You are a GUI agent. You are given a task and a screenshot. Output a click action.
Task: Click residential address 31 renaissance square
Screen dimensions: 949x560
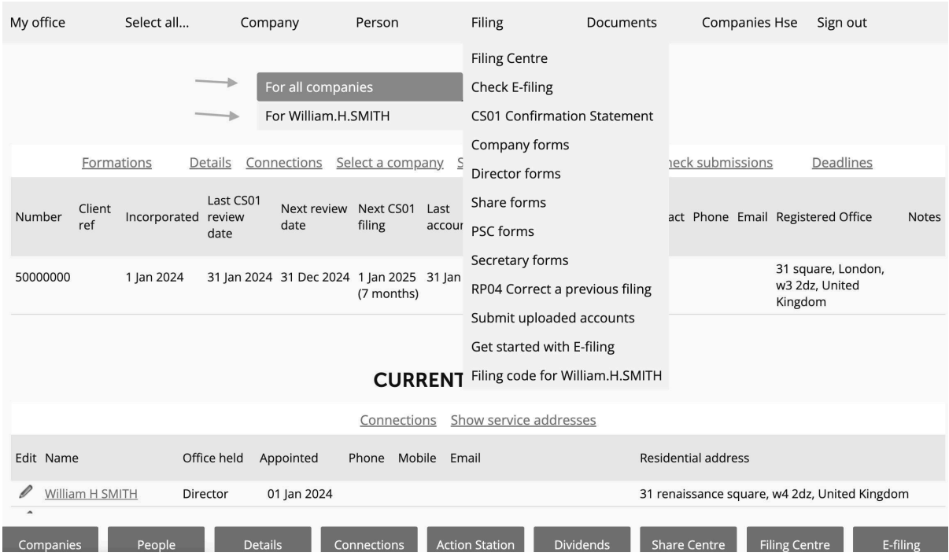[775, 494]
